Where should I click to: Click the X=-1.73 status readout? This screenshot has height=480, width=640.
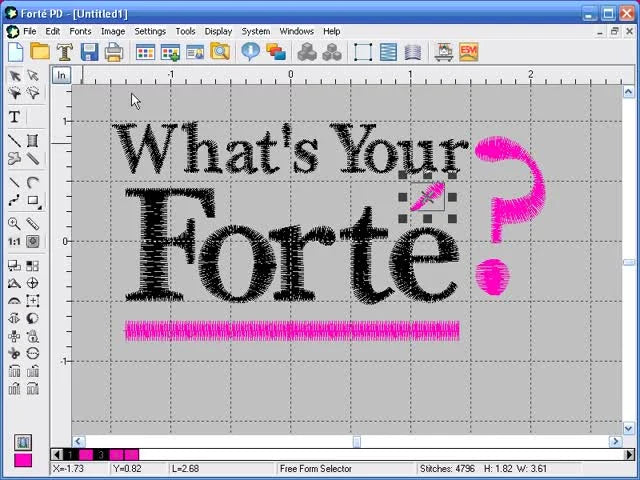click(68, 469)
